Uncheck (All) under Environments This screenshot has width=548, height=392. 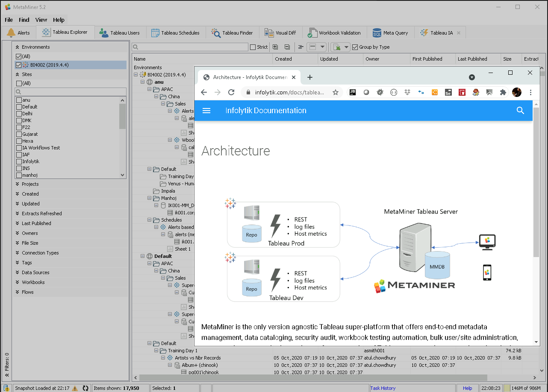pos(18,56)
